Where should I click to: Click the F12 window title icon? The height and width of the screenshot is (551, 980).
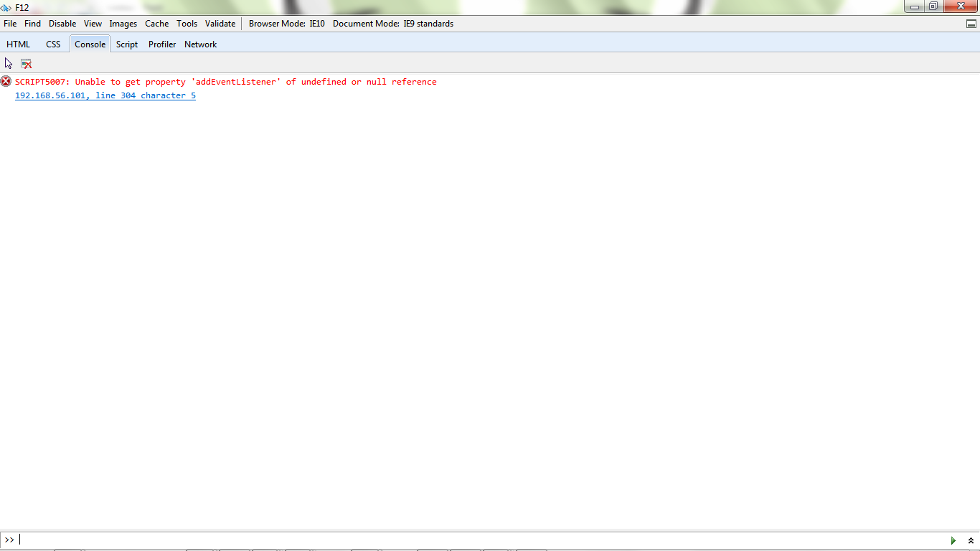point(6,7)
